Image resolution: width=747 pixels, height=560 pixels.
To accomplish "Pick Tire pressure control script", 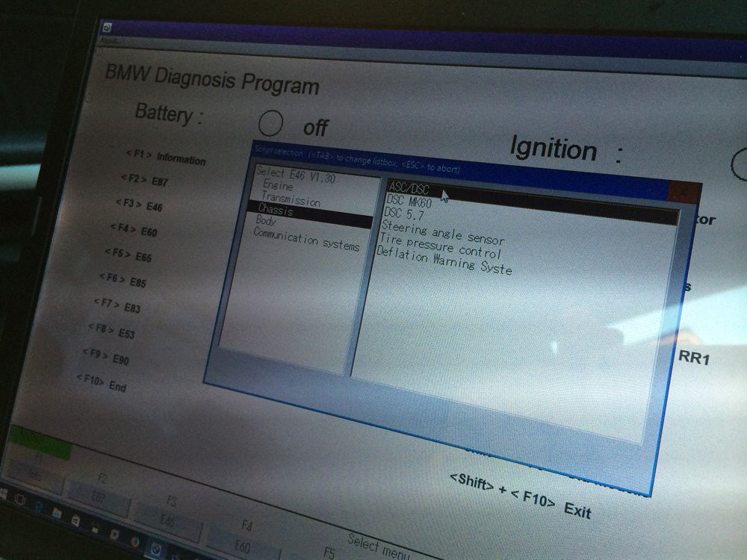I will [x=440, y=245].
